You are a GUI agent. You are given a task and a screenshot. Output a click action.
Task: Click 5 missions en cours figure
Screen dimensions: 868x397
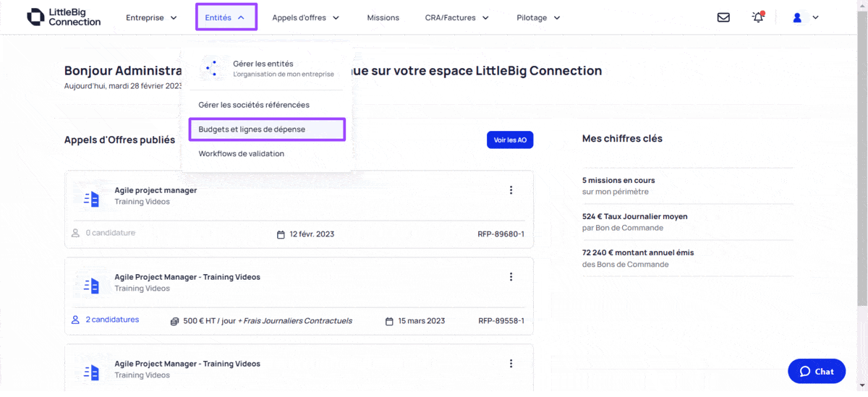point(618,180)
